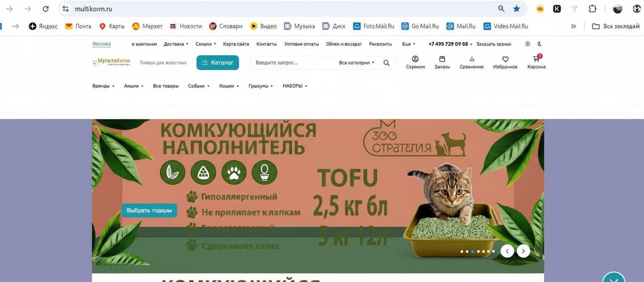
Task: Select the third slider dot on banner
Action: coord(473,251)
